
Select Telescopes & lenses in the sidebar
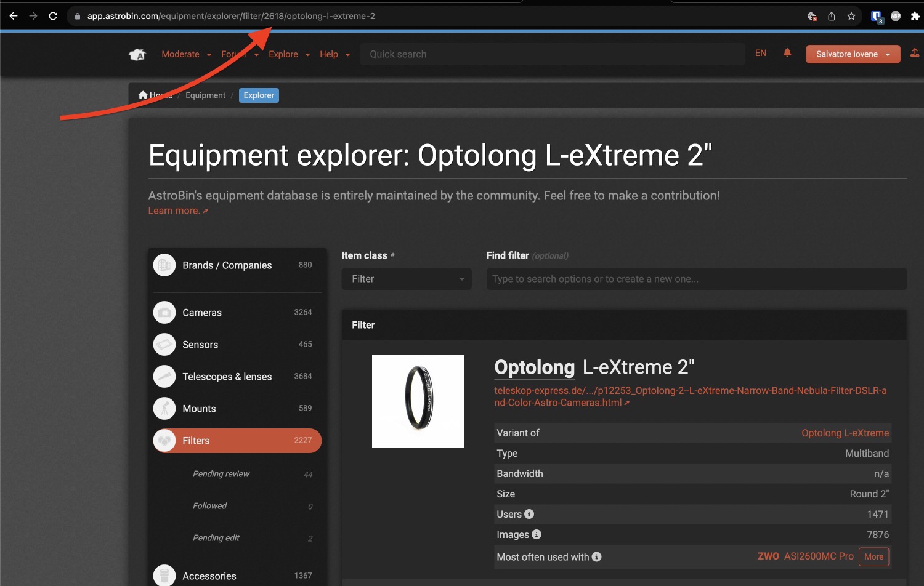pyautogui.click(x=237, y=377)
